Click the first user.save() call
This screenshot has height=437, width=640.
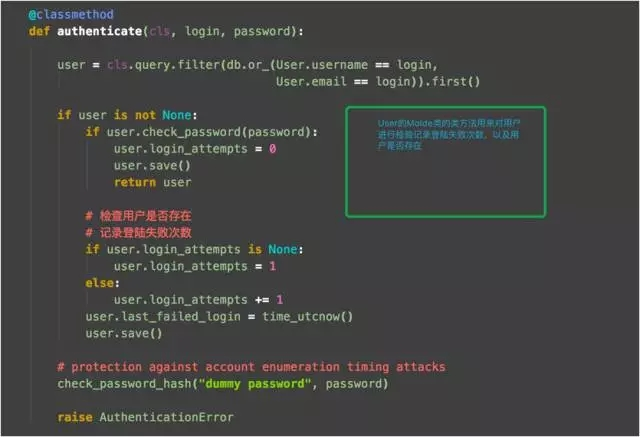pos(152,166)
